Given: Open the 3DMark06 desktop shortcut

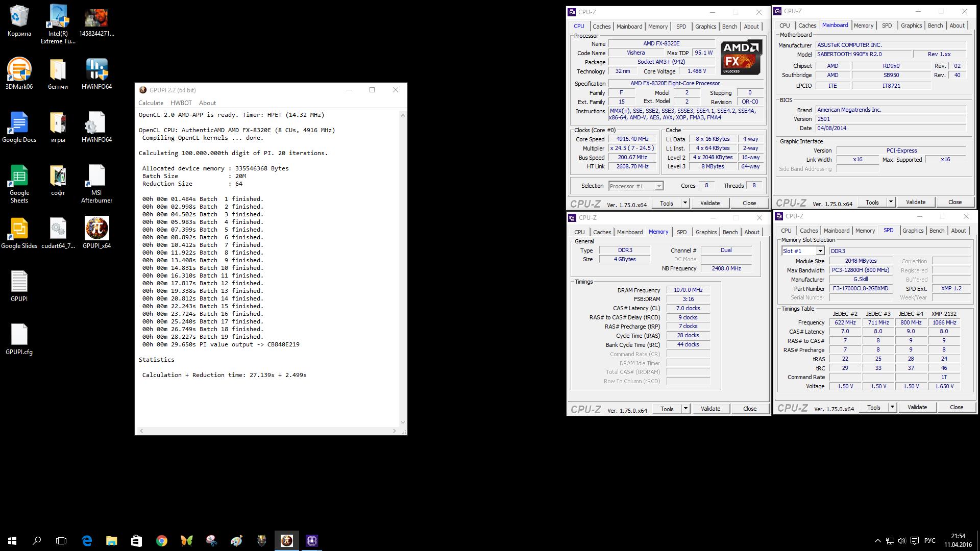Looking at the screenshot, I should [19, 70].
